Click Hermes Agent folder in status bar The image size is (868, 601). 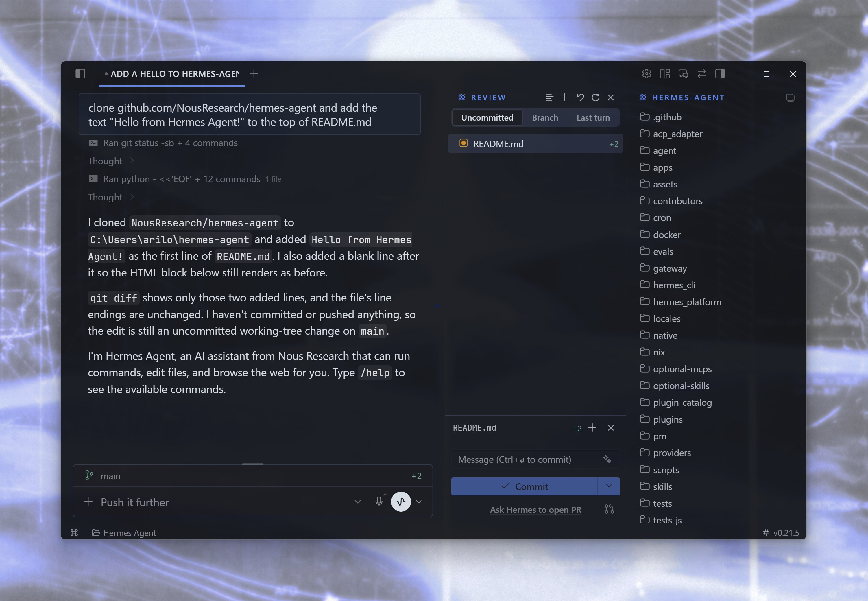point(124,533)
